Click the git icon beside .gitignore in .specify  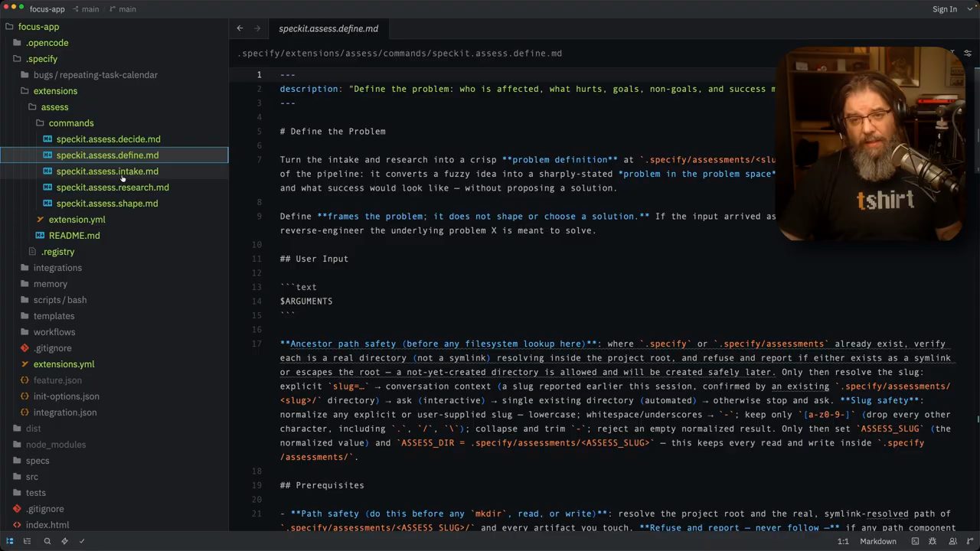tap(24, 348)
